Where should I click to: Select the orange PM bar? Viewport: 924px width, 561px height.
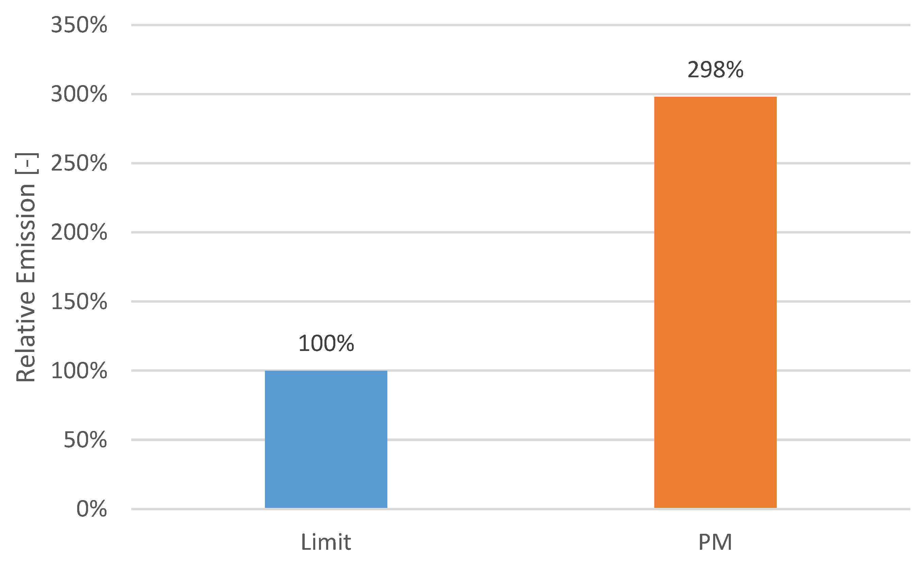point(715,302)
